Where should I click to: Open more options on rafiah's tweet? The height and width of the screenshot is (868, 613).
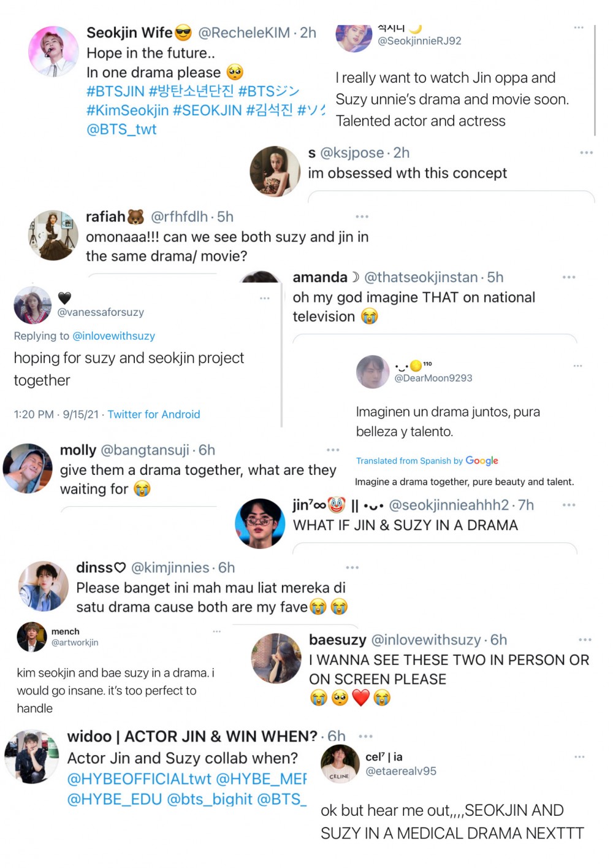click(362, 216)
